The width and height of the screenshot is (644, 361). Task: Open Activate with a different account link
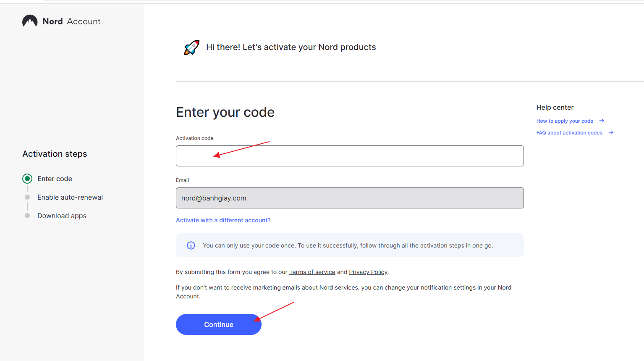pyautogui.click(x=223, y=220)
